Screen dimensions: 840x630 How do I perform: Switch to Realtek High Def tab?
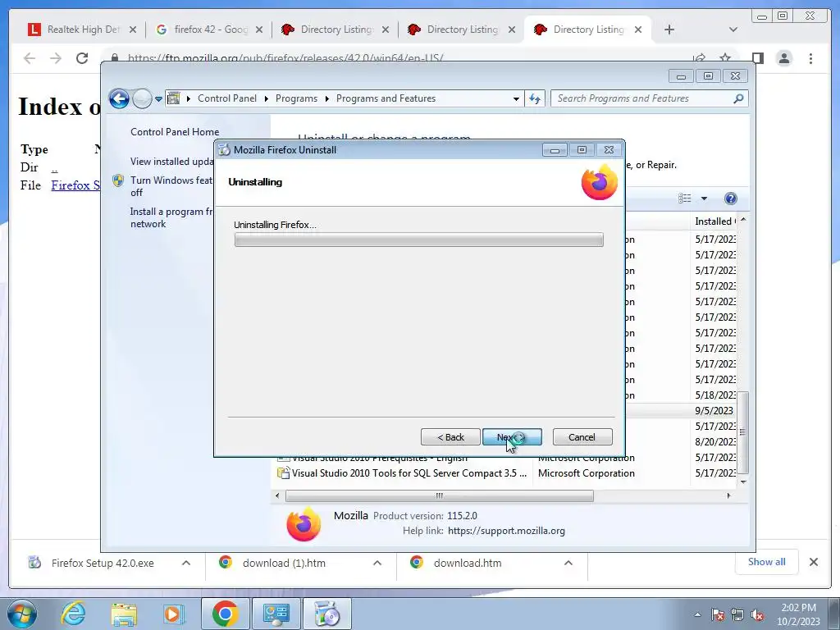[x=83, y=30]
